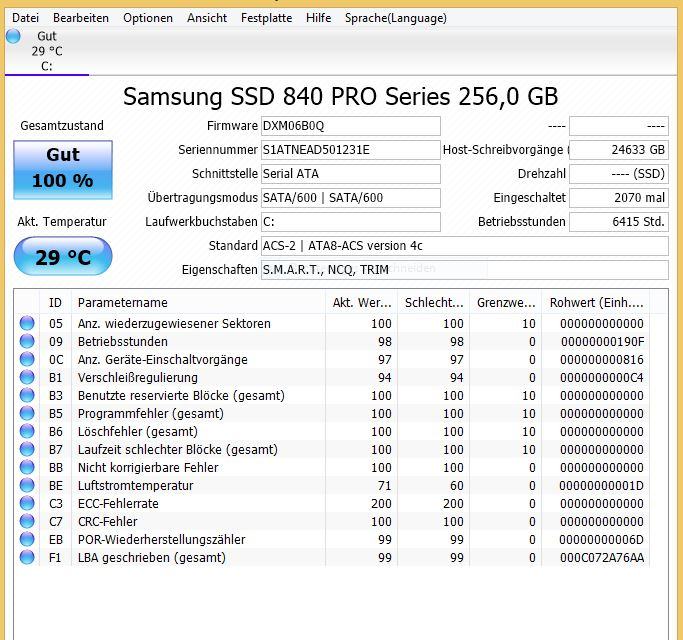This screenshot has height=640, width=683.
Task: Click status orb for row B7 schlechter Blöcke
Action: pyautogui.click(x=27, y=449)
